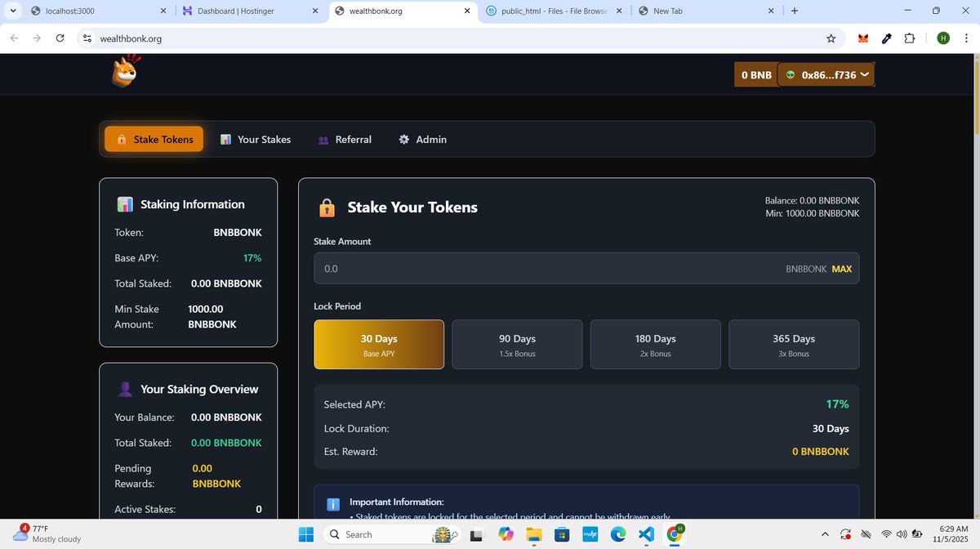This screenshot has height=549, width=980.
Task: Reload the page
Action: coord(60,38)
